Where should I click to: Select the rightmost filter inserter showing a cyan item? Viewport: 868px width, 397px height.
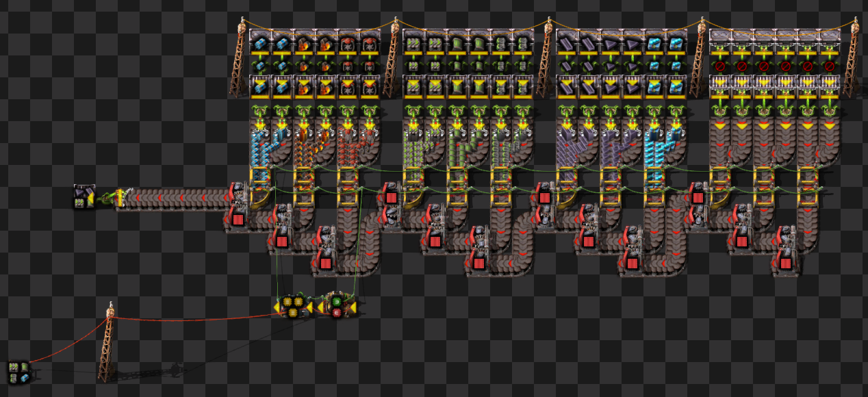point(676,65)
